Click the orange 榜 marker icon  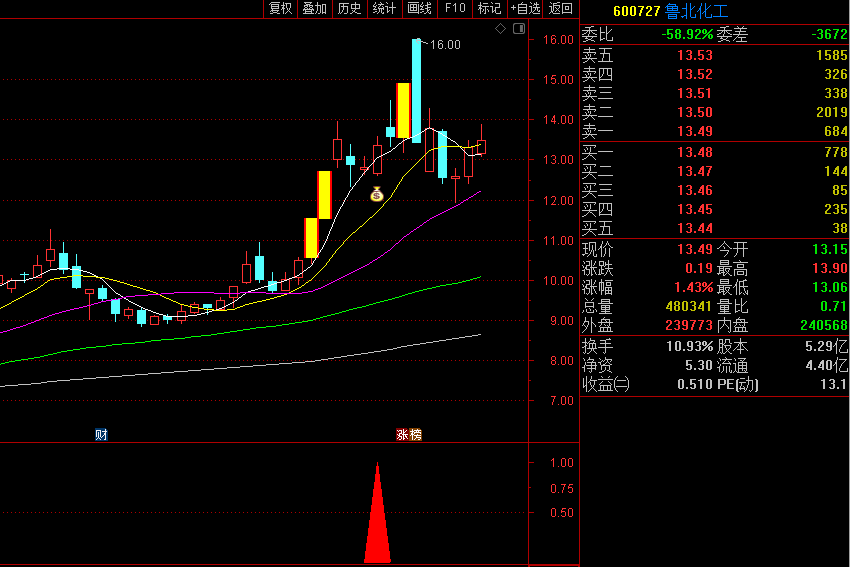coord(416,434)
